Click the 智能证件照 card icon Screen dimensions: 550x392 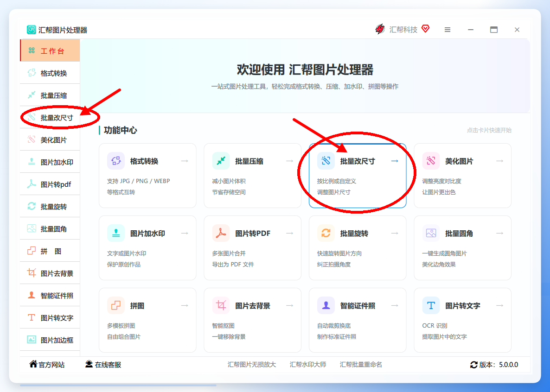point(326,305)
